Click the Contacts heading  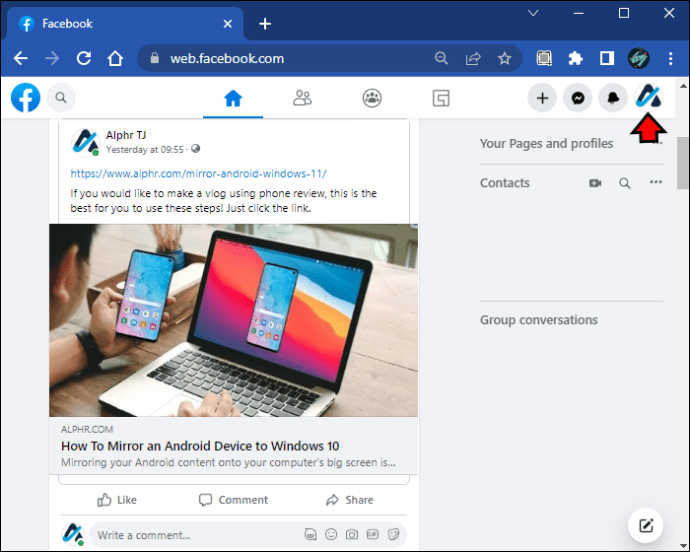pos(505,183)
